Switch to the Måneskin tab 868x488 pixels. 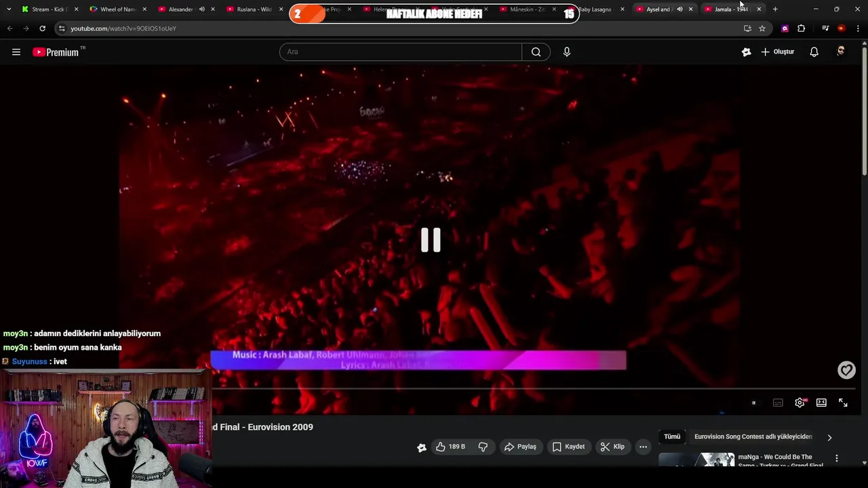point(527,9)
